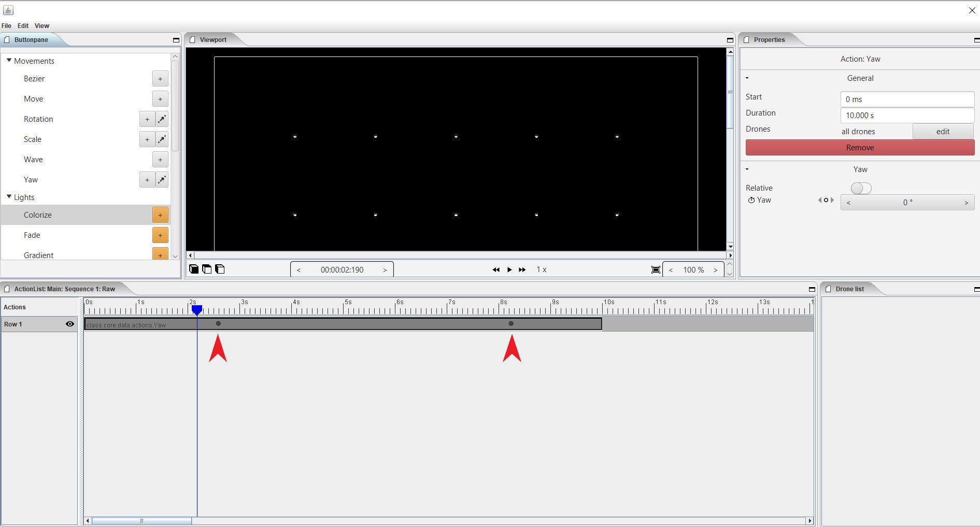Click the red Remove button
Image resolution: width=980 pixels, height=527 pixels.
click(x=860, y=148)
